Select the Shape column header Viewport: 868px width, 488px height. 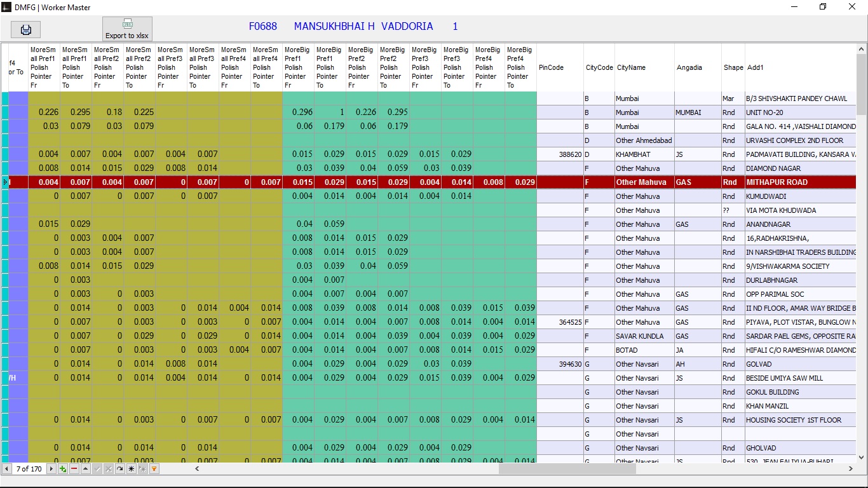click(733, 67)
